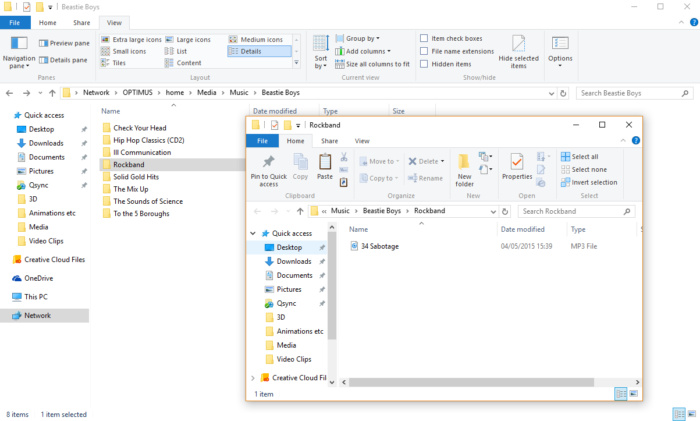Screen dimensions: 700x421
Task: Open address history dropdown in Rockband window
Action: pos(493,212)
